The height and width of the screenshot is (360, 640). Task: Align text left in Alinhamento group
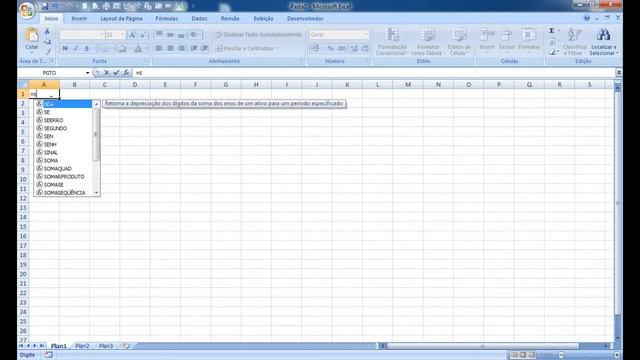(x=159, y=48)
